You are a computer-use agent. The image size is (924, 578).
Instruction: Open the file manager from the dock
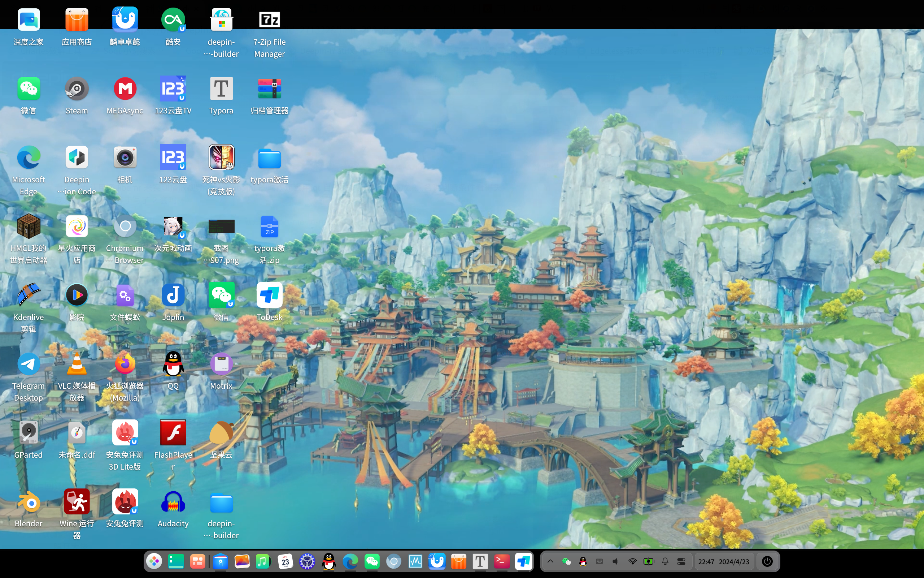[x=220, y=561]
